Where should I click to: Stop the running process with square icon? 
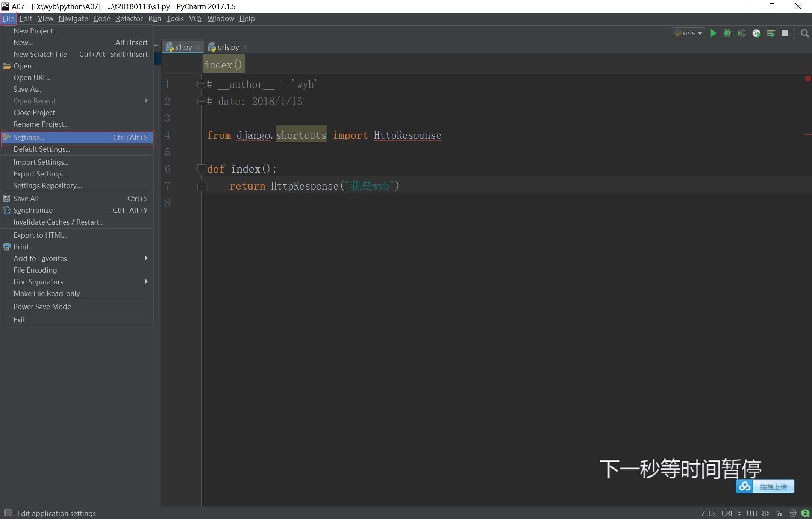(x=785, y=33)
